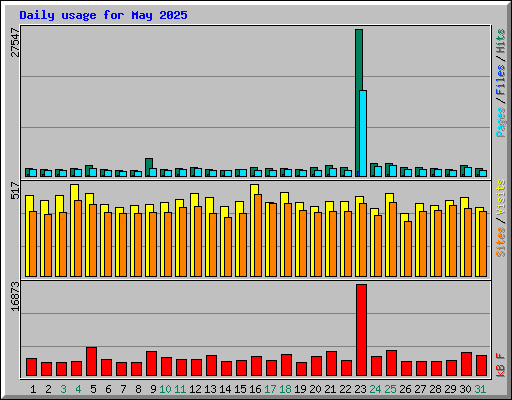Click the green day 10 axis label
Screen dimensions: 512x400
point(165,389)
